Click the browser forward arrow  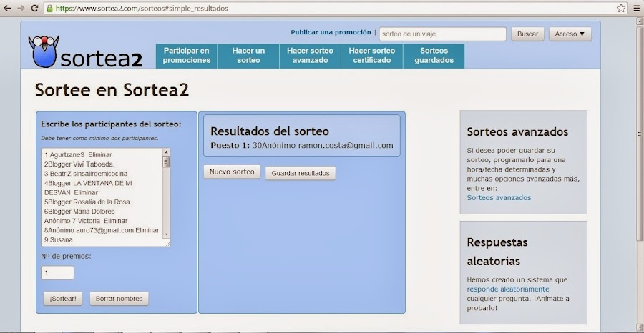pos(21,8)
